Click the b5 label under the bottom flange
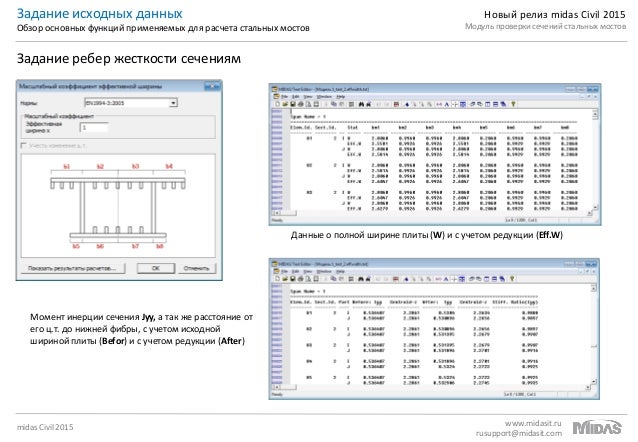 click(x=76, y=246)
